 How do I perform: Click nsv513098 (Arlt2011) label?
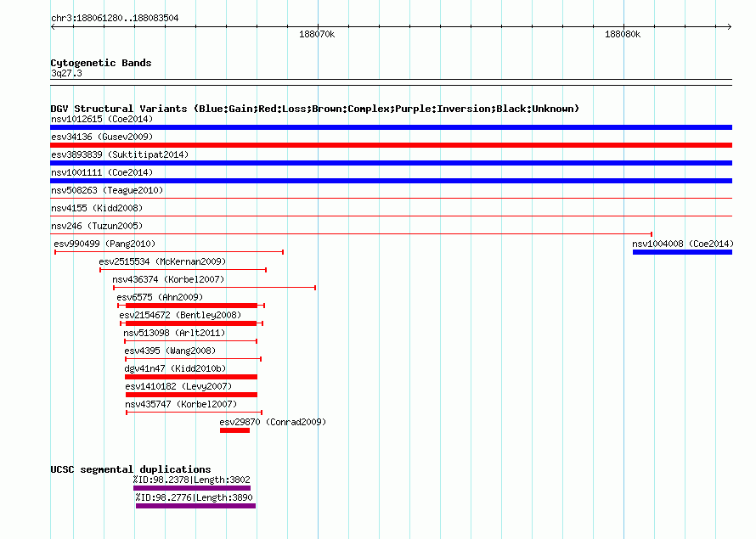(x=174, y=333)
